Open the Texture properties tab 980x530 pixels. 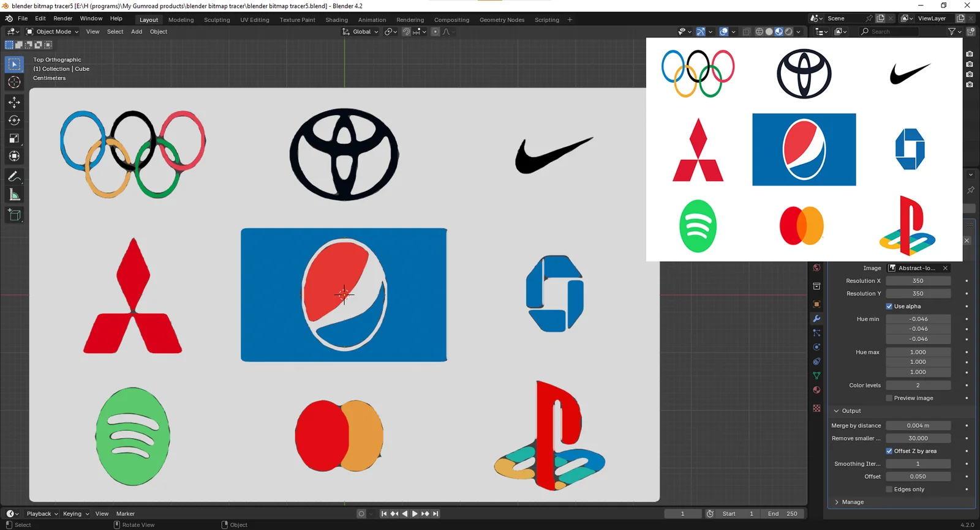pos(816,408)
